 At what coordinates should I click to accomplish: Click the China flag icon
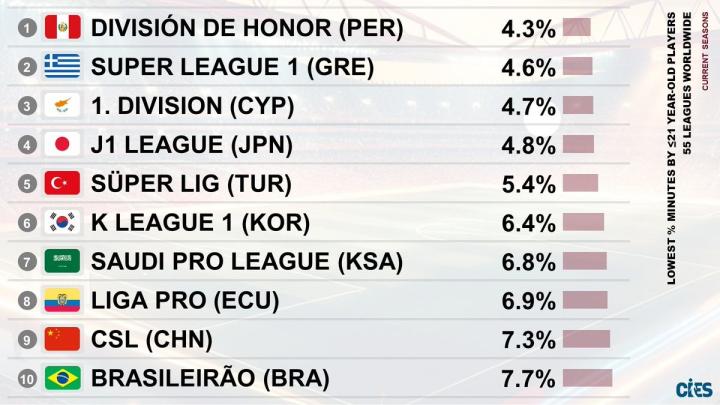click(62, 340)
